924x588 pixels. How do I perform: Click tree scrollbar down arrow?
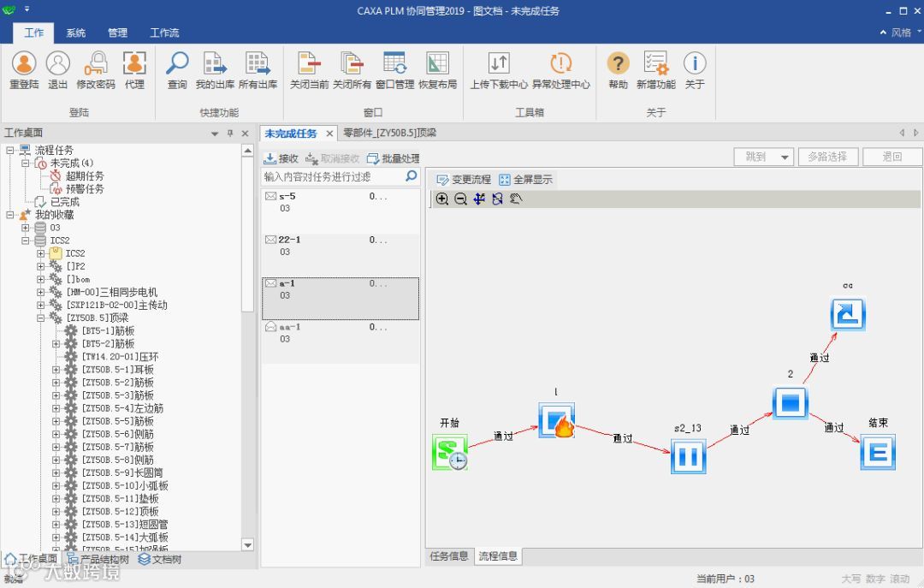tap(247, 545)
